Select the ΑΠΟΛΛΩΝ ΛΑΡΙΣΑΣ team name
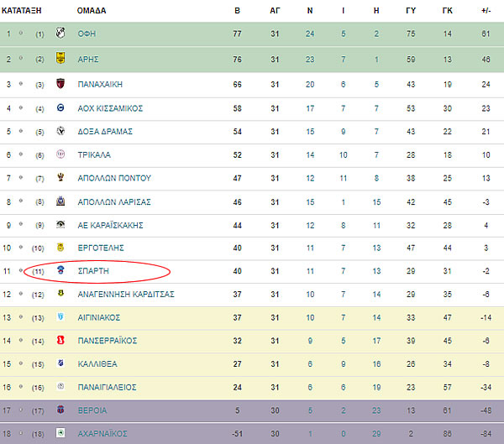 coord(114,202)
